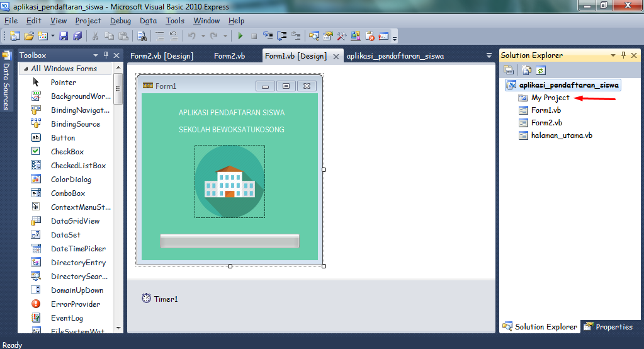Viewport: 644px width, 349px height.
Task: Toggle auto-hide pin on Toolbox panel
Action: tap(106, 55)
